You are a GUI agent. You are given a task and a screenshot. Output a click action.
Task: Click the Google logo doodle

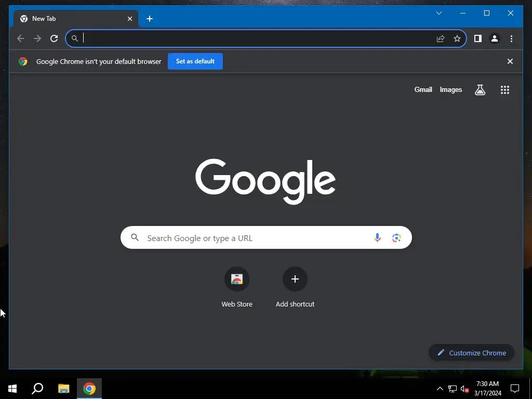(265, 181)
